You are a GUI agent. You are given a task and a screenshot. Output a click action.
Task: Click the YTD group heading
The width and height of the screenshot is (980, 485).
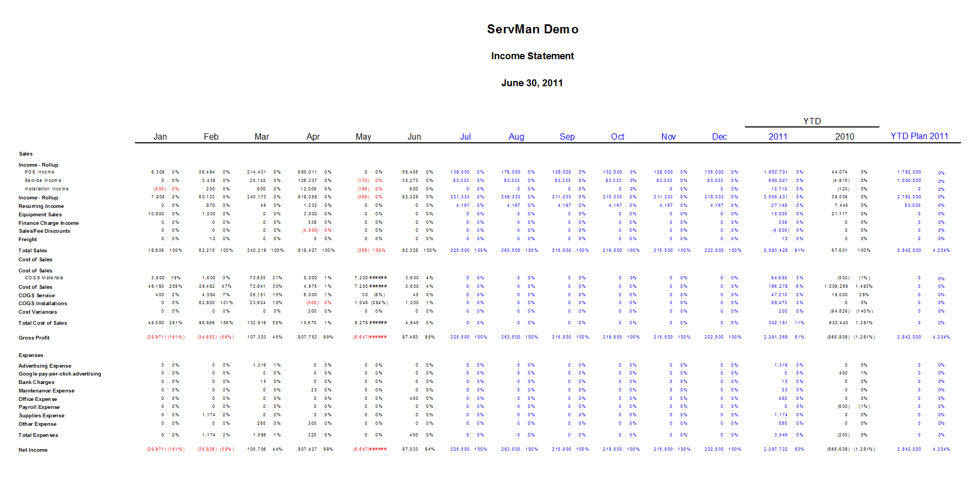point(812,121)
